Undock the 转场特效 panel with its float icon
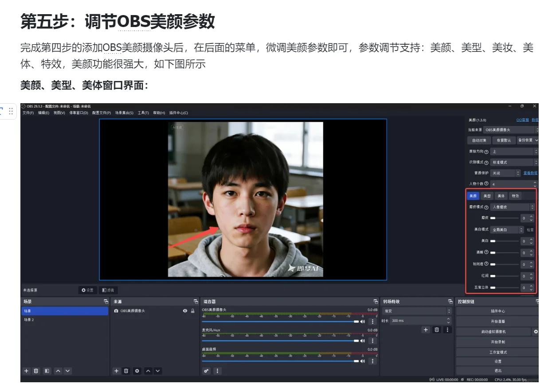The image size is (548, 392). (450, 302)
